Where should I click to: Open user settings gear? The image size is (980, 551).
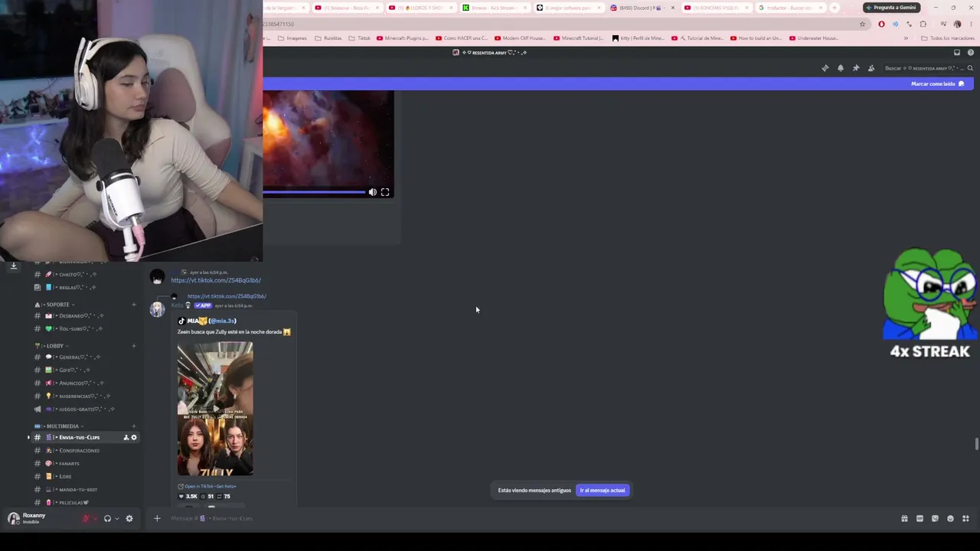(x=129, y=519)
